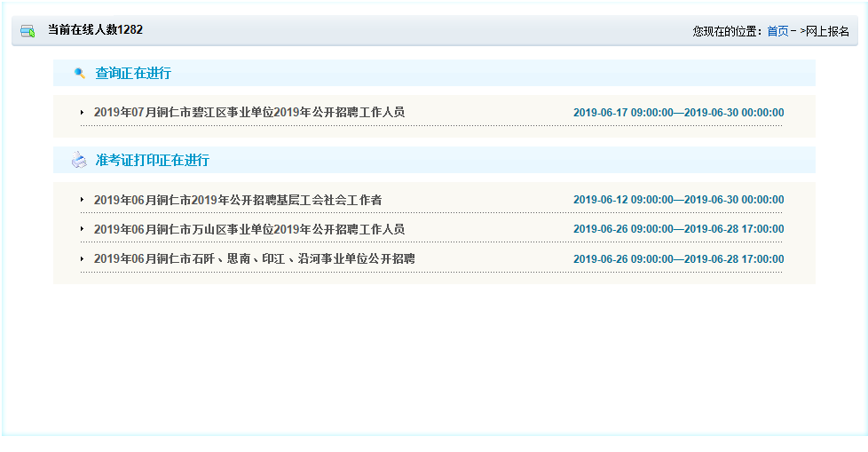Open 石阡、思南、印江、沿河事业单位公开招聘 link
Screen dimensions: 868x452
point(254,259)
